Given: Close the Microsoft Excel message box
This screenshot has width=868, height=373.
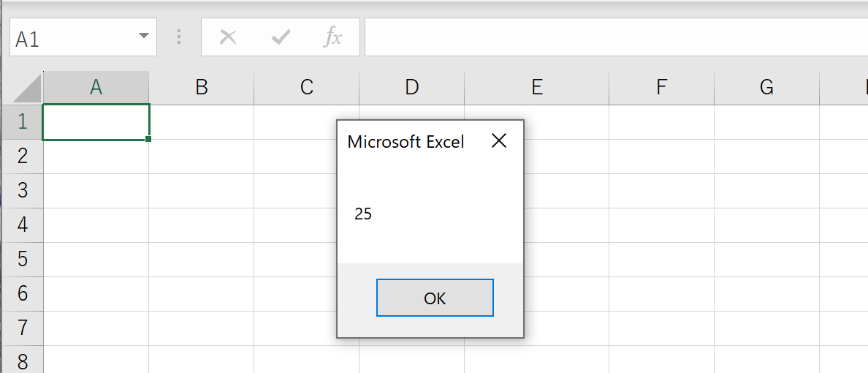Looking at the screenshot, I should (499, 141).
